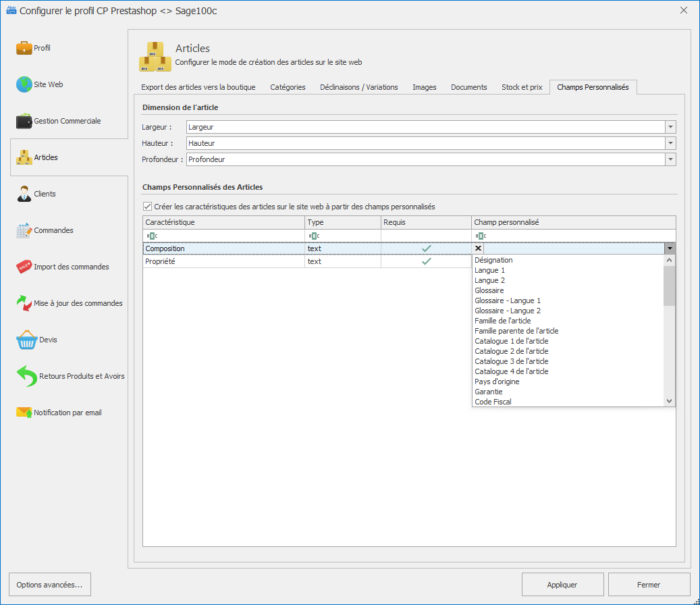Open the Site Web globe icon
Screen dimensions: 700x605
tap(24, 84)
